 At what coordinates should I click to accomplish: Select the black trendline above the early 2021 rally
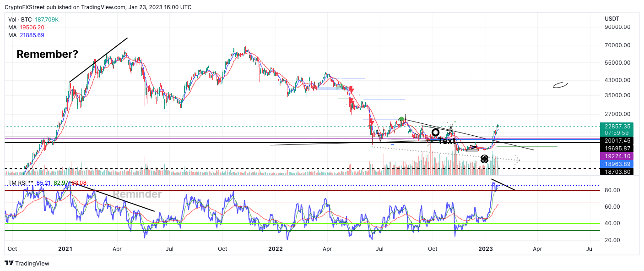point(98,60)
